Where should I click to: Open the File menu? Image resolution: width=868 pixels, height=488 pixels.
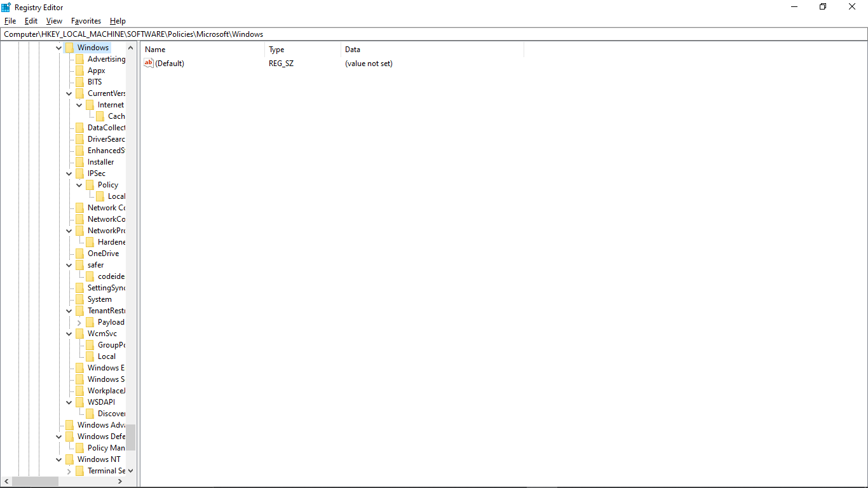pyautogui.click(x=10, y=21)
